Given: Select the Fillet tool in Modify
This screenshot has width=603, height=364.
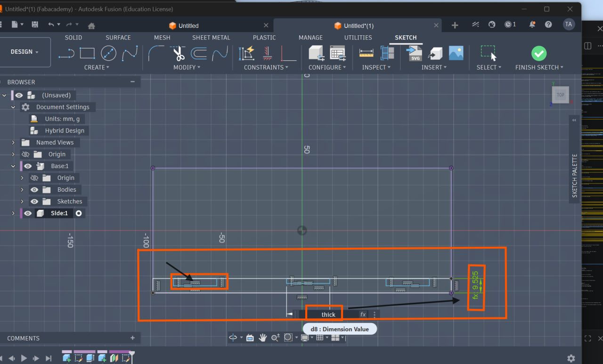Looking at the screenshot, I should [156, 54].
